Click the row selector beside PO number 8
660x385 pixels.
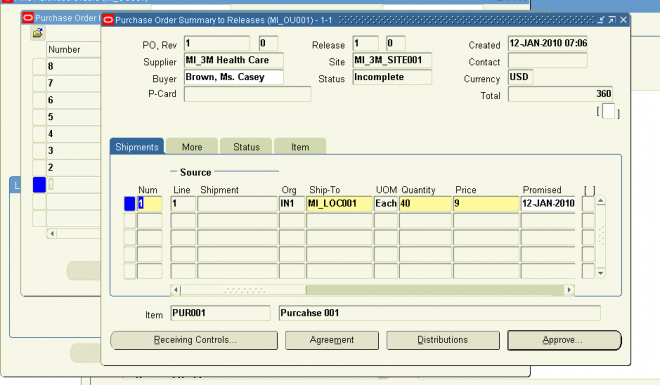point(39,66)
